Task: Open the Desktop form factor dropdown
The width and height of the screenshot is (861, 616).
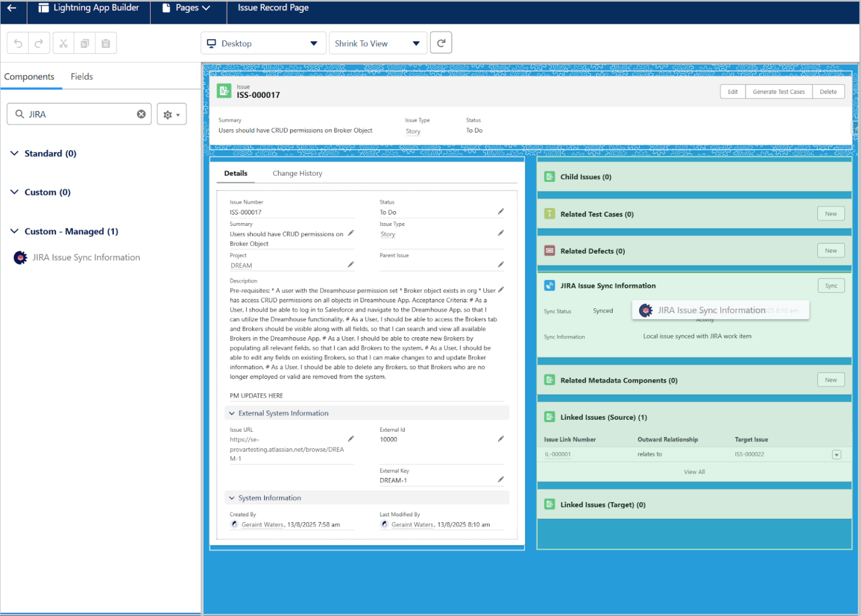Action: 263,43
